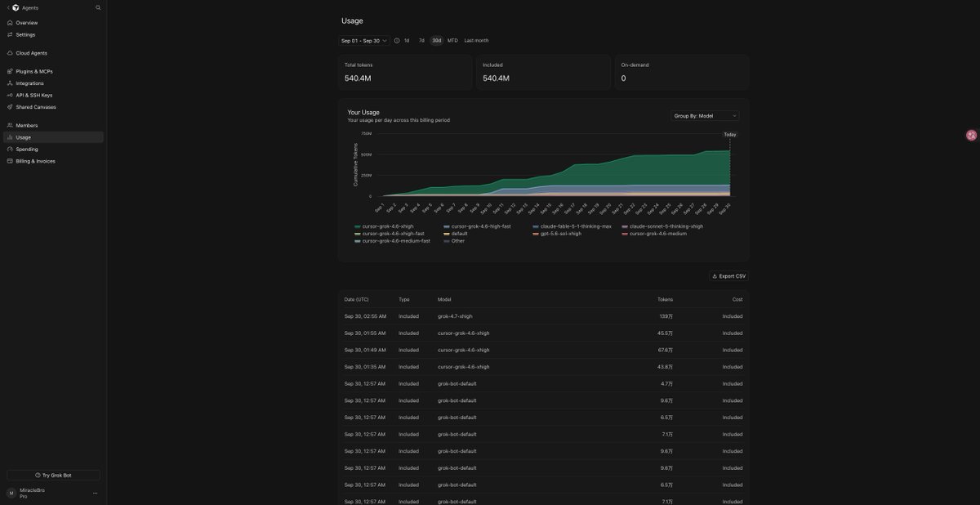Select the 7d time range
Viewport: 980px width, 505px height.
click(x=421, y=40)
